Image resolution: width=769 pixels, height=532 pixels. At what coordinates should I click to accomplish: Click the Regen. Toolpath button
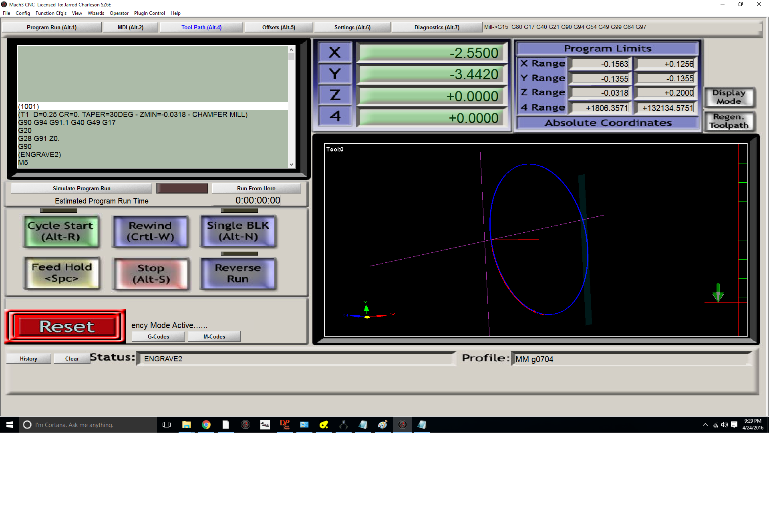coord(729,121)
